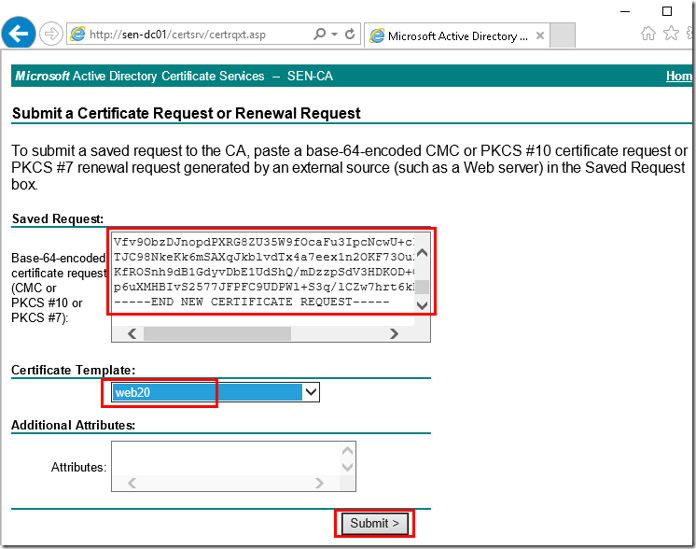Expand the address bar search options arrow
Screen dimensions: 696x549
335,34
